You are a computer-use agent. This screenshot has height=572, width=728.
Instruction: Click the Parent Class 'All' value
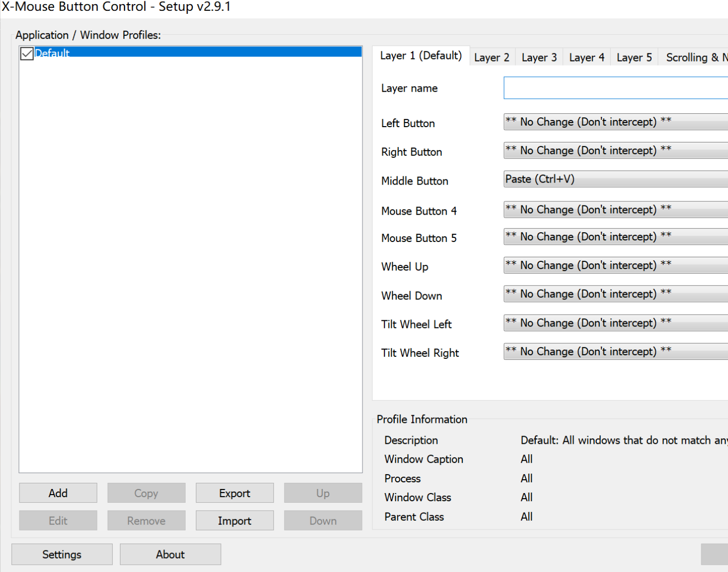click(x=527, y=517)
